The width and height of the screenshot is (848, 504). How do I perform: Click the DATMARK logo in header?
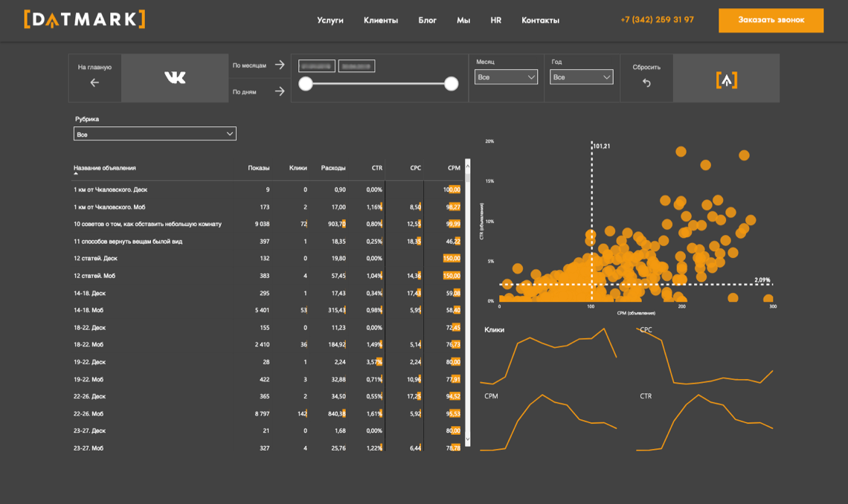pos(84,20)
